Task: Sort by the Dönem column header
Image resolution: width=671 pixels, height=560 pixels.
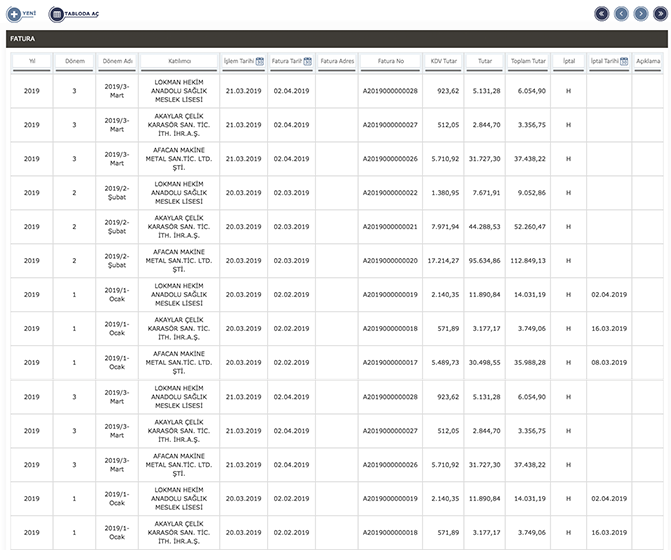Action: point(74,61)
